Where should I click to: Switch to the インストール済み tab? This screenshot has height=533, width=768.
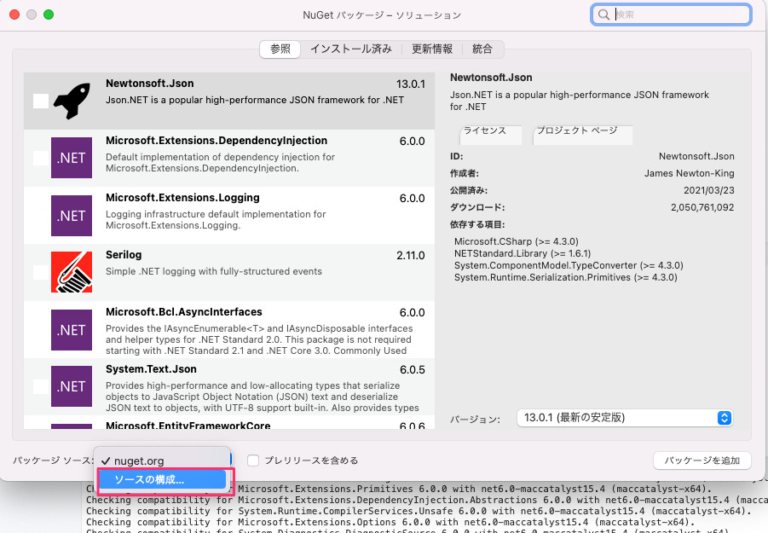point(351,49)
